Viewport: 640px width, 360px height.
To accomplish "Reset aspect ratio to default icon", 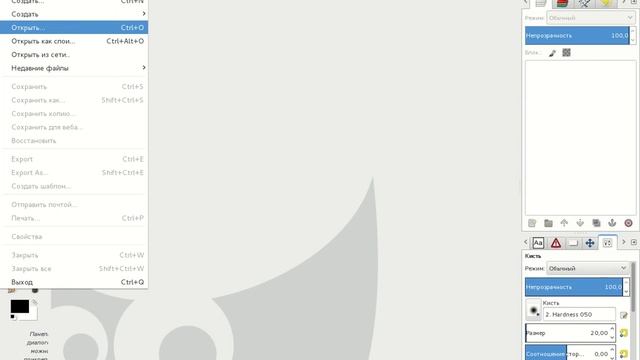I will (x=624, y=353).
